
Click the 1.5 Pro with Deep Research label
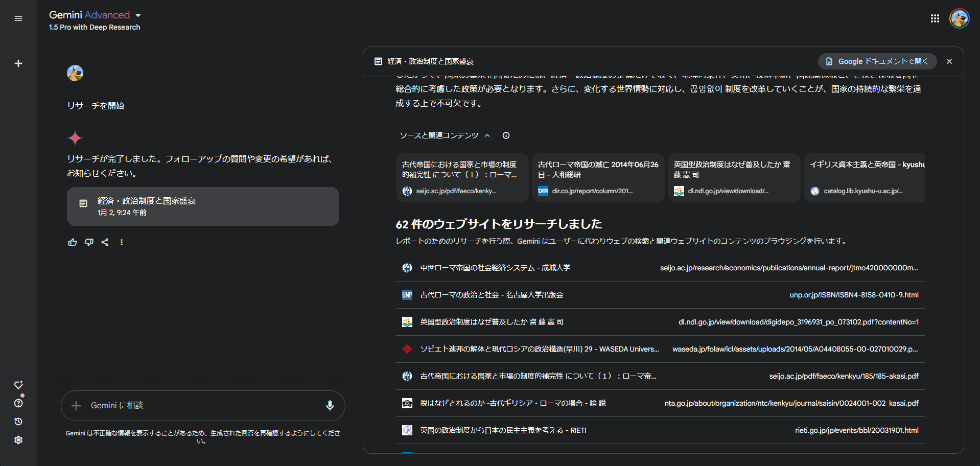[95, 27]
